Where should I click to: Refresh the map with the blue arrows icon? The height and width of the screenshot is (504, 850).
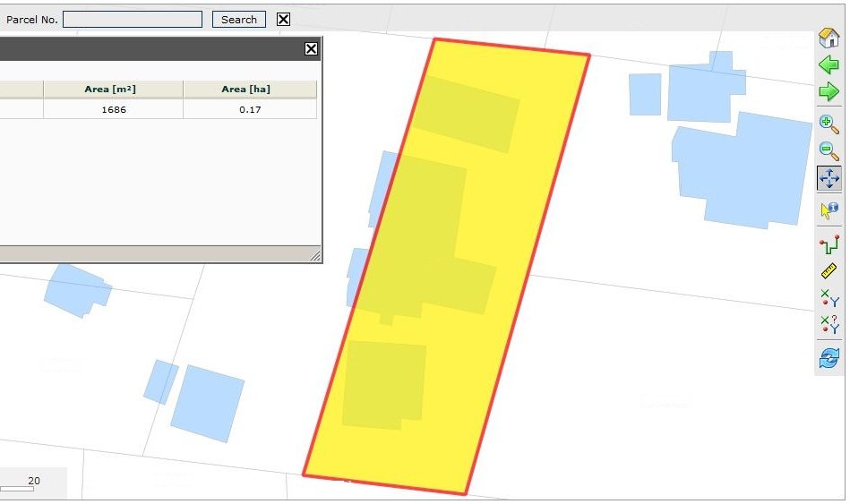tap(829, 358)
